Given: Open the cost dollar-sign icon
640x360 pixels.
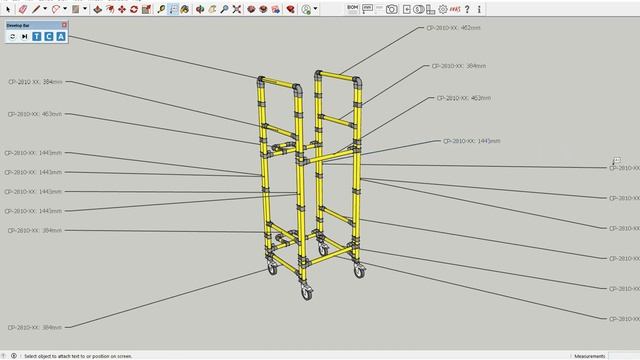Looking at the screenshot, I should tap(418, 9).
